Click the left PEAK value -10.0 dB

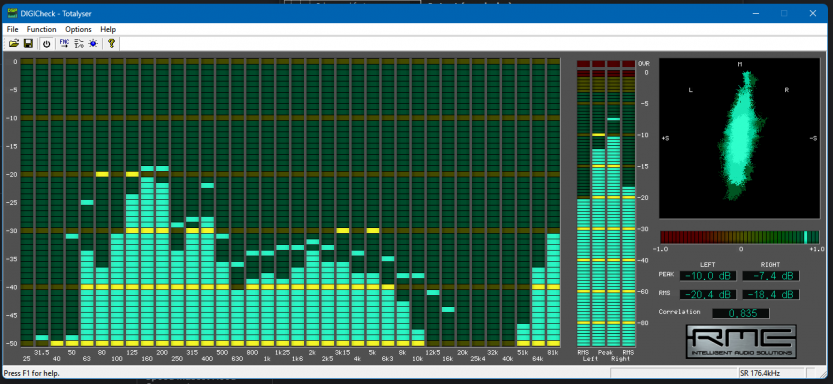pos(708,276)
